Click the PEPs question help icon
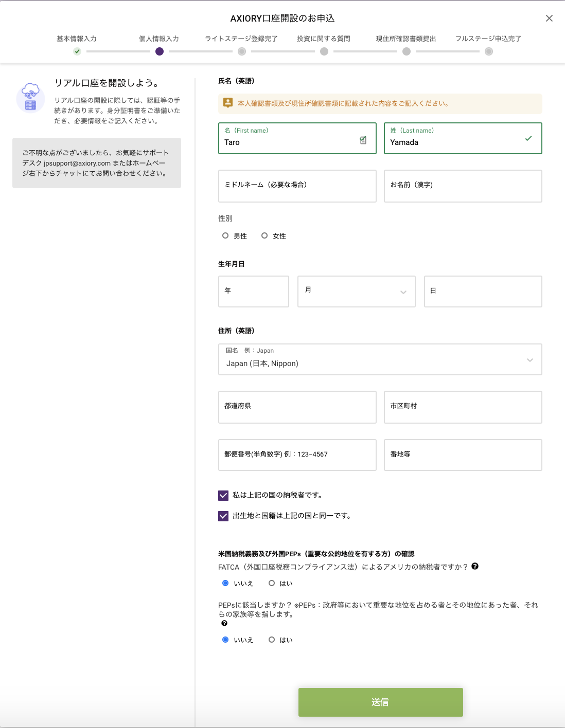 (x=224, y=623)
